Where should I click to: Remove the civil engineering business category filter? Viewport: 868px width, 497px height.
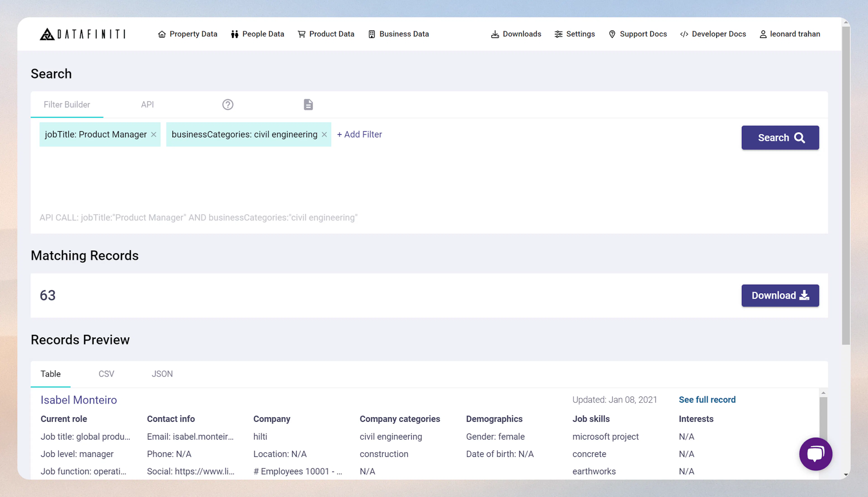point(324,135)
